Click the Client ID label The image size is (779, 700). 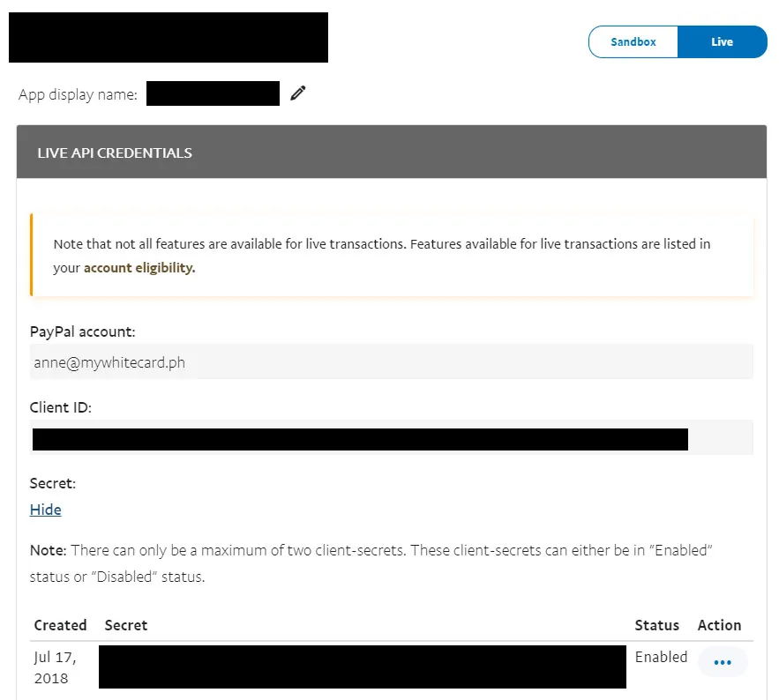pos(61,408)
